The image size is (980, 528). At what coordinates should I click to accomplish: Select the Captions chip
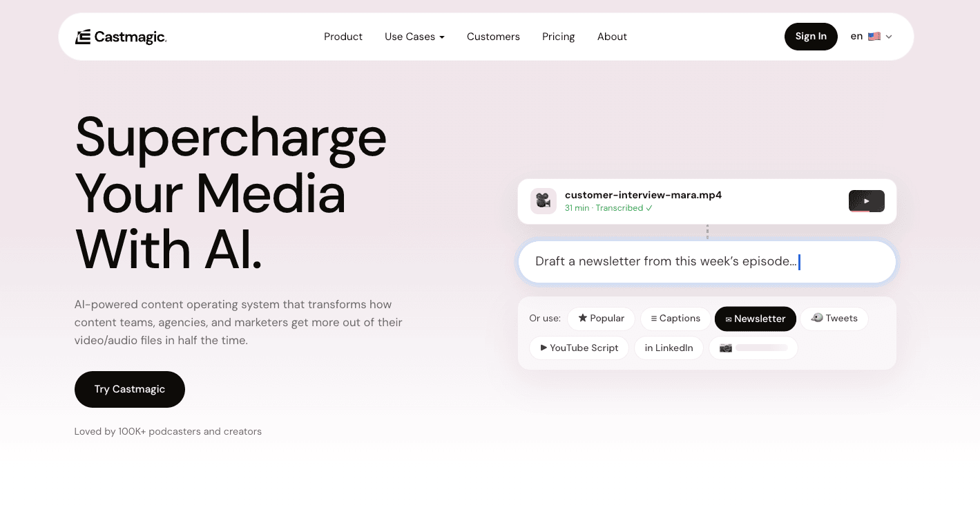675,319
